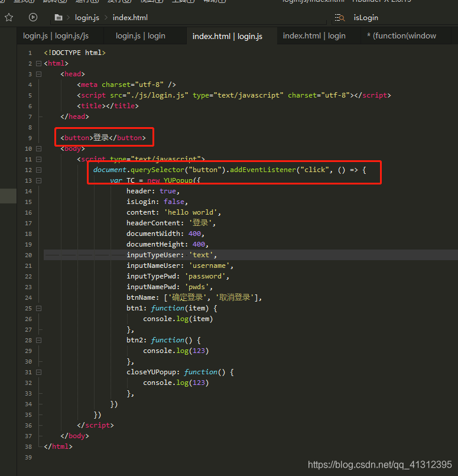The width and height of the screenshot is (458, 476).
Task: Click the closing </head> tag on line 7
Action: click(x=74, y=116)
